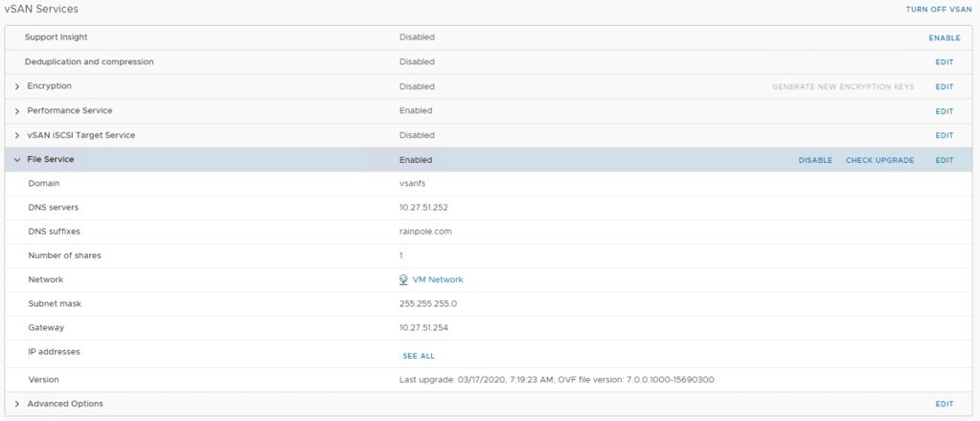Expand vSAN iSCSI Target Service details
The height and width of the screenshot is (421, 980).
click(x=17, y=135)
